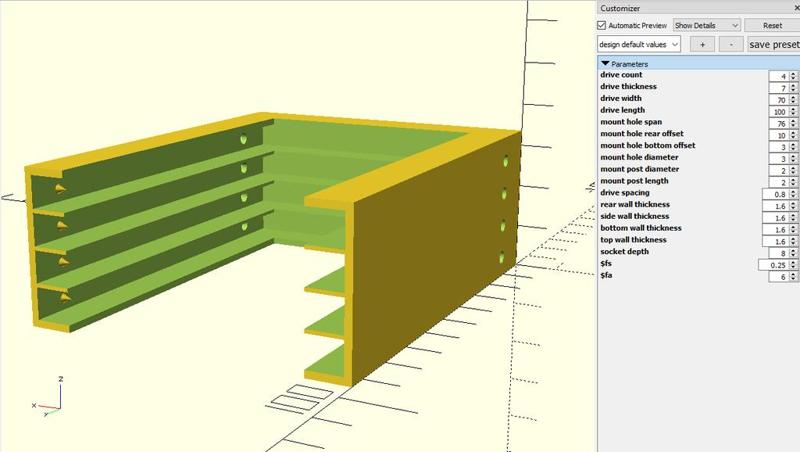Click the plus preset button
Screen dimensions: 800x452
[703, 44]
